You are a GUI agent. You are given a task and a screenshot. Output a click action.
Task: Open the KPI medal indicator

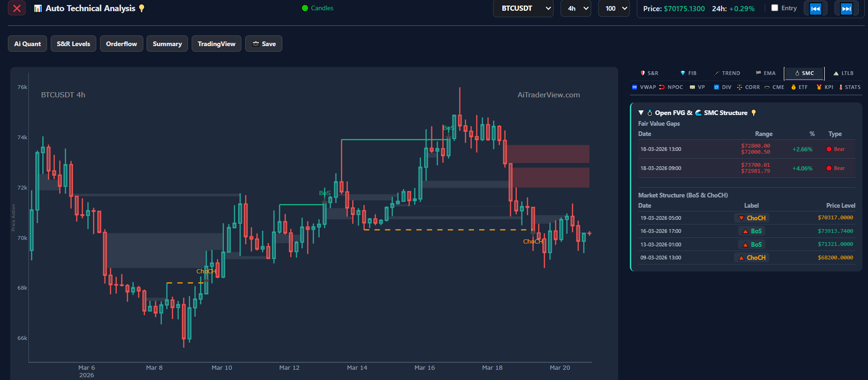coord(825,87)
